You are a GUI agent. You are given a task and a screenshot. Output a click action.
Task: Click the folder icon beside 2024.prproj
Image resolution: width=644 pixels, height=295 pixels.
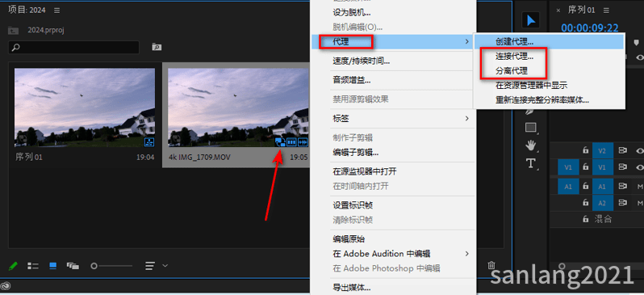click(x=13, y=30)
